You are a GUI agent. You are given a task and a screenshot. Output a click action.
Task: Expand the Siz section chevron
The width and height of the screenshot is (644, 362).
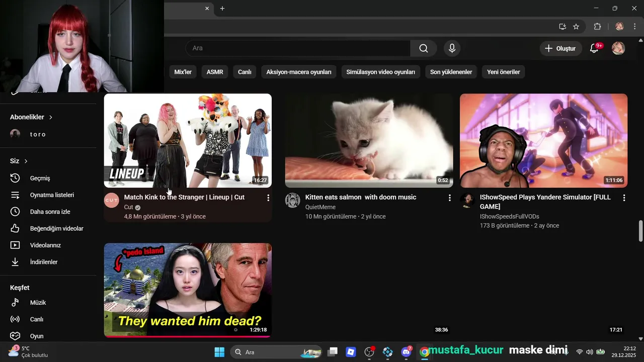(x=26, y=161)
